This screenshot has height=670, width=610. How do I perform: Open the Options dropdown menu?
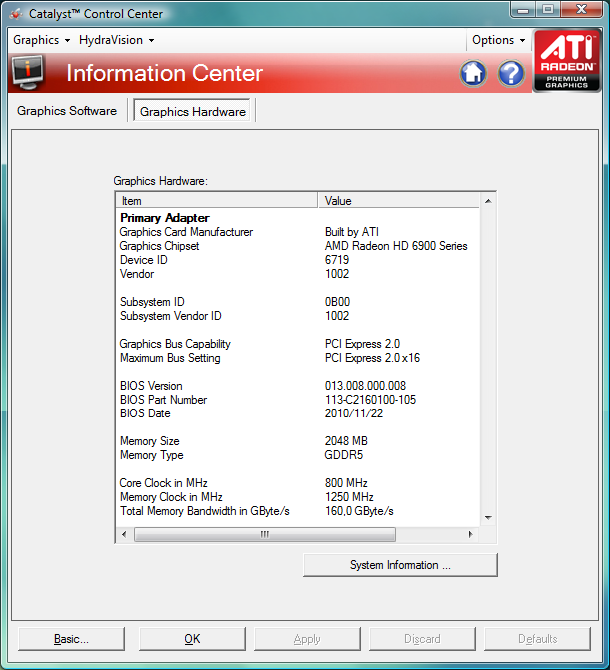click(x=498, y=40)
